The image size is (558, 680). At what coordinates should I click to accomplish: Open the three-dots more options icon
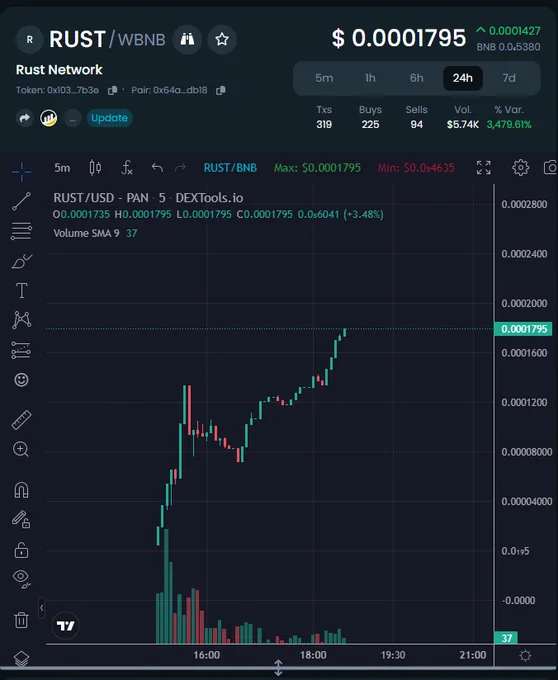72,118
